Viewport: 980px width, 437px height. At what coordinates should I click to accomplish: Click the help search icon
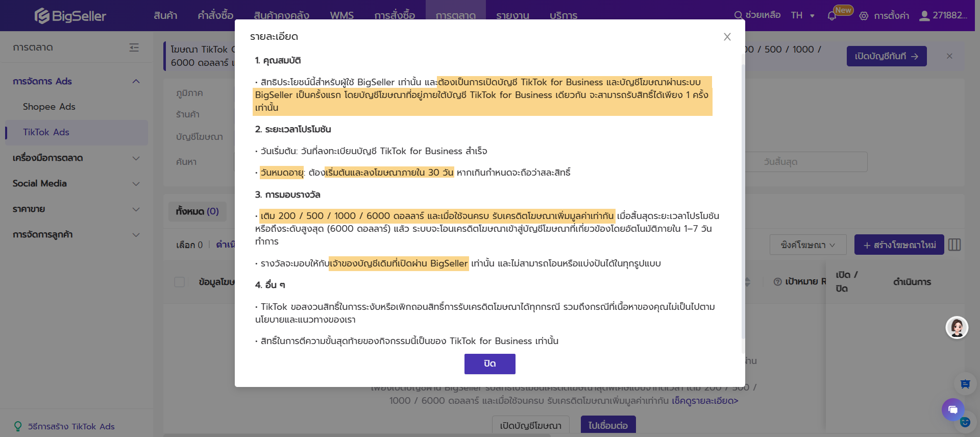pyautogui.click(x=738, y=15)
